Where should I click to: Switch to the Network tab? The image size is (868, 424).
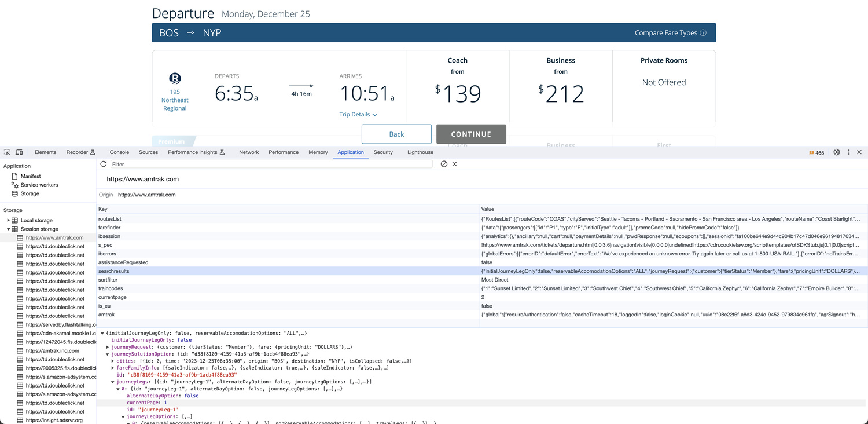pyautogui.click(x=249, y=152)
